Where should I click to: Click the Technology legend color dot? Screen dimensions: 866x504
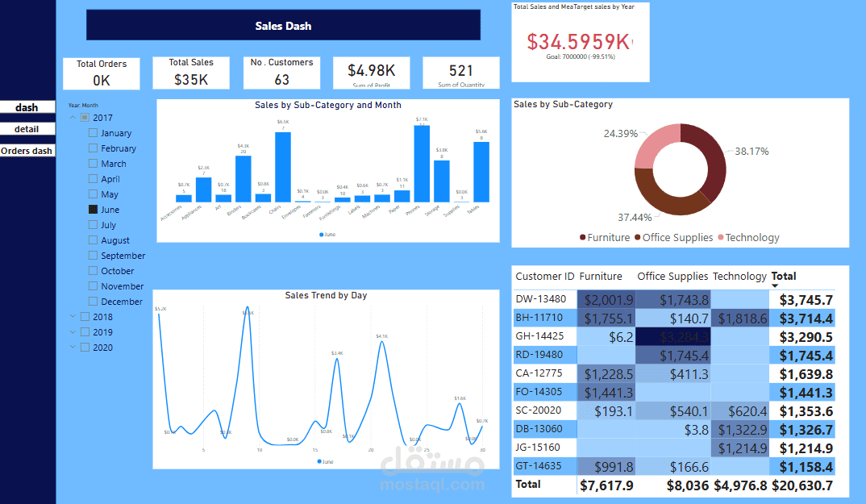[721, 237]
